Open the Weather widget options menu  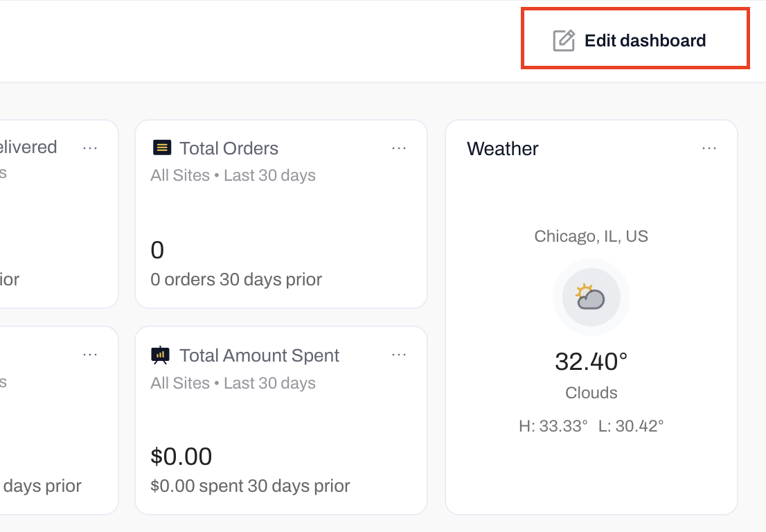click(709, 148)
